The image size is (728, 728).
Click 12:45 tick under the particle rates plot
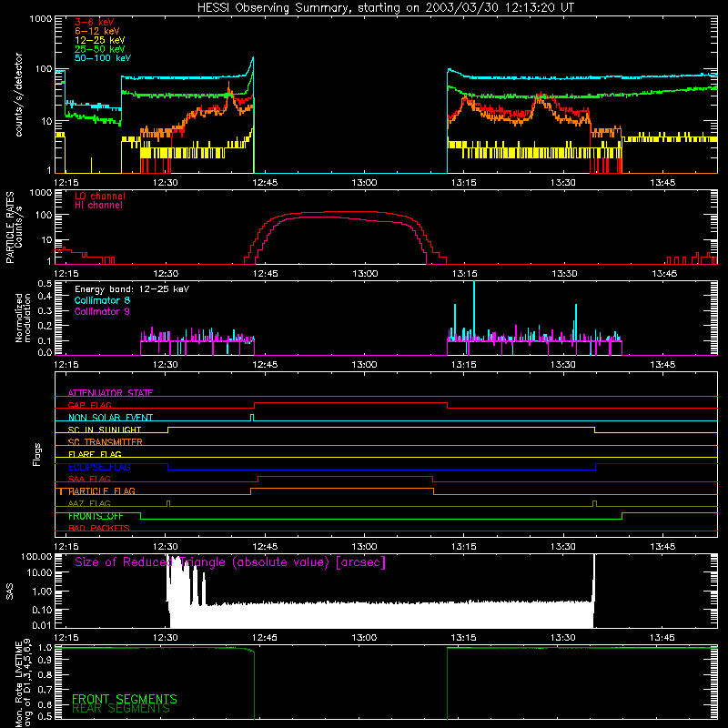click(266, 274)
